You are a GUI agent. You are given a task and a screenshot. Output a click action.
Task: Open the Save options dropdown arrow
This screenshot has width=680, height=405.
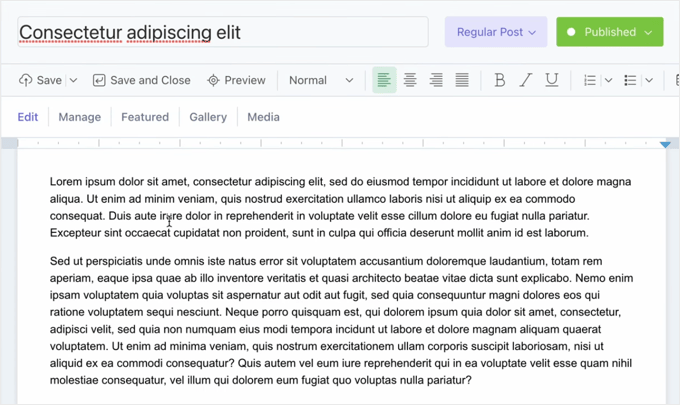[71, 80]
